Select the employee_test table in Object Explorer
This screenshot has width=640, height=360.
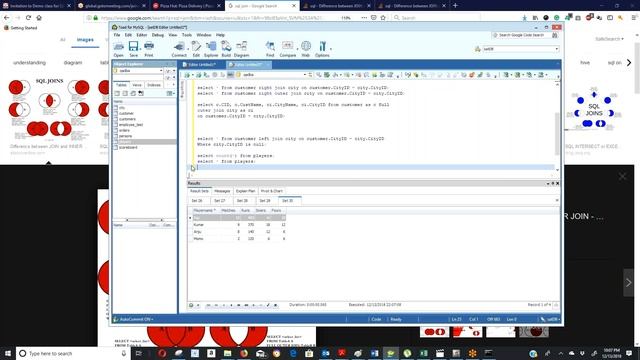pyautogui.click(x=131, y=124)
